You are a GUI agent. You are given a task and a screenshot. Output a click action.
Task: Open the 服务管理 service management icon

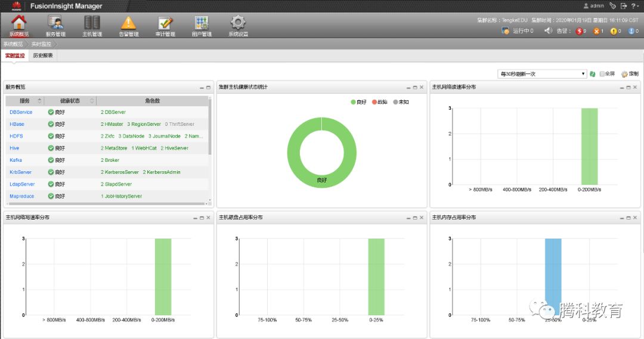point(55,23)
